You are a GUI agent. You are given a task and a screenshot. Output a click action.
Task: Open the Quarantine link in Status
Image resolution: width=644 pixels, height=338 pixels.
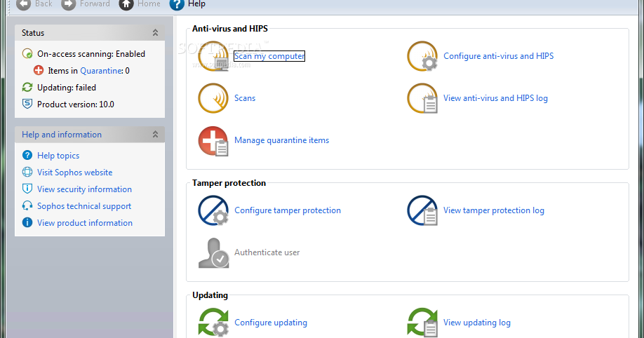coord(101,71)
